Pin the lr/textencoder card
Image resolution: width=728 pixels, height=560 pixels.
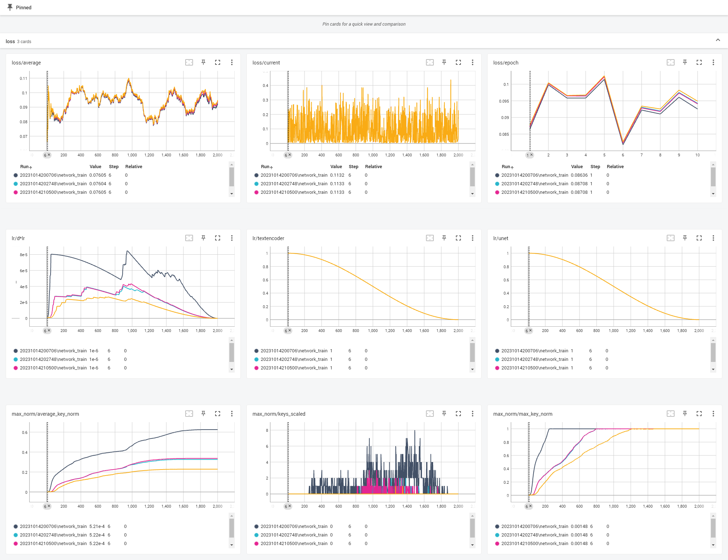(x=444, y=238)
